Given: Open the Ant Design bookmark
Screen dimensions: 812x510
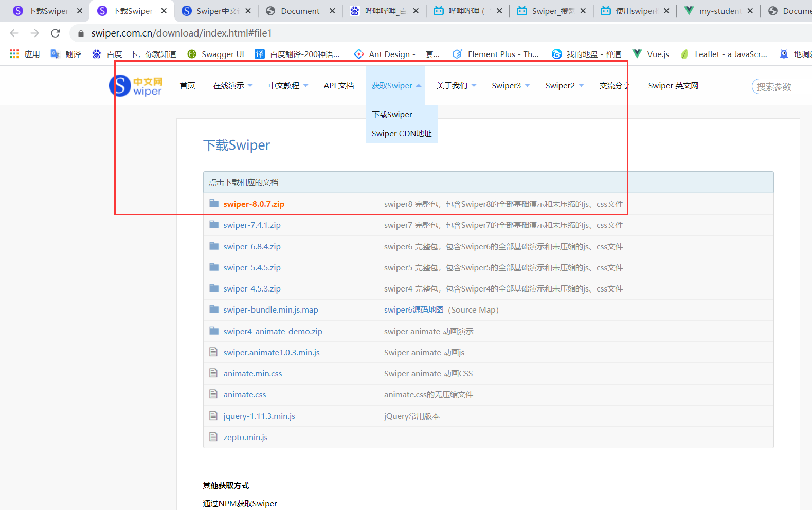Looking at the screenshot, I should pos(396,54).
